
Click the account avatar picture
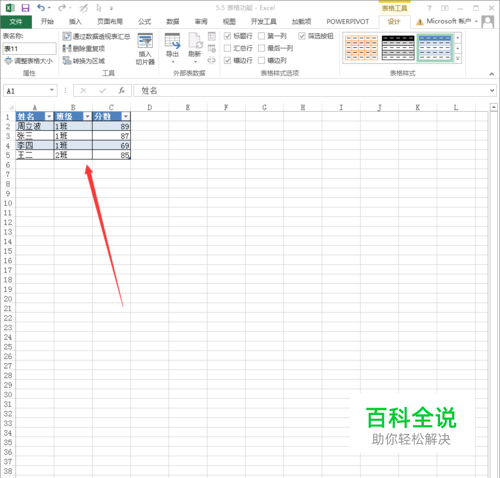(488, 22)
